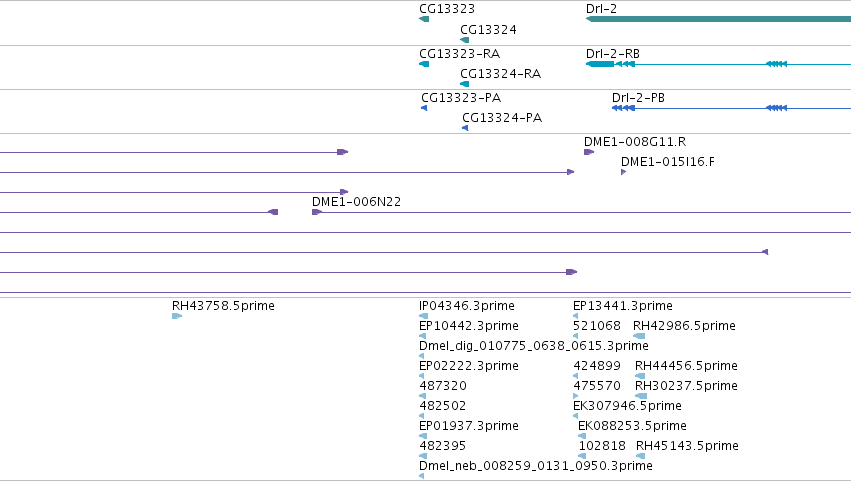This screenshot has height=481, width=851.
Task: Click the purple start glyph left of DME1-006N22 line
Action: pos(316,212)
